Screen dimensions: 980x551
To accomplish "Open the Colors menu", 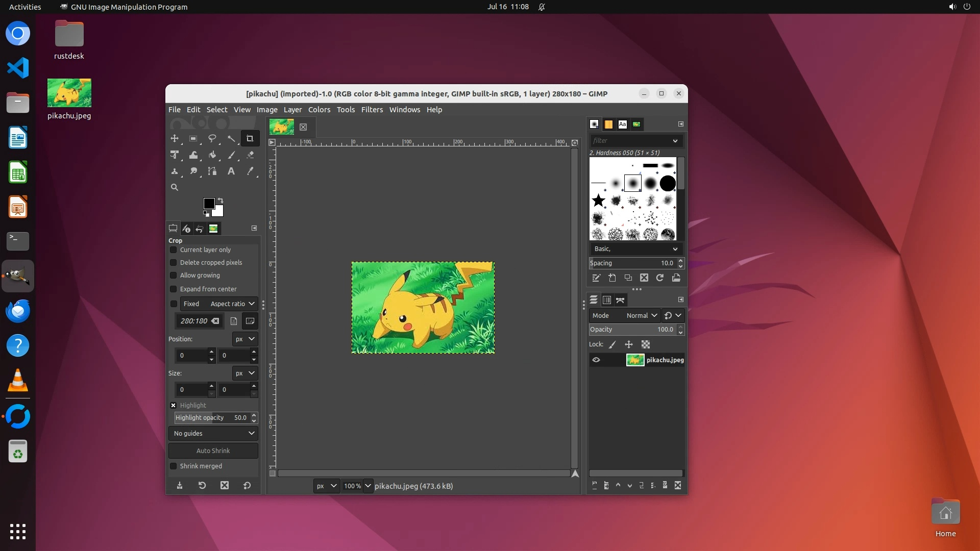I will pyautogui.click(x=319, y=110).
